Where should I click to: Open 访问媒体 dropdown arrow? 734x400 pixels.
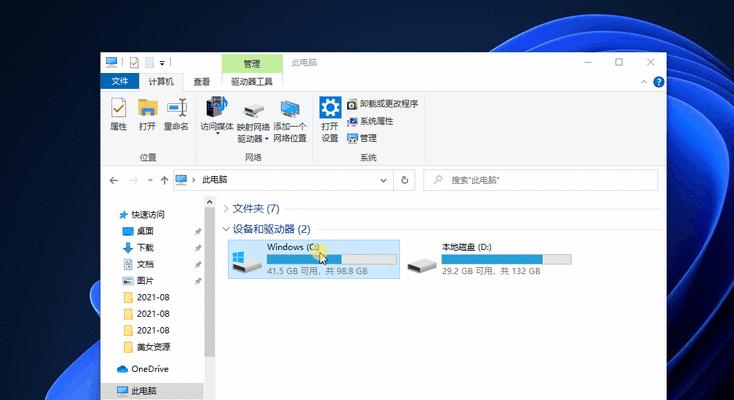(217, 134)
